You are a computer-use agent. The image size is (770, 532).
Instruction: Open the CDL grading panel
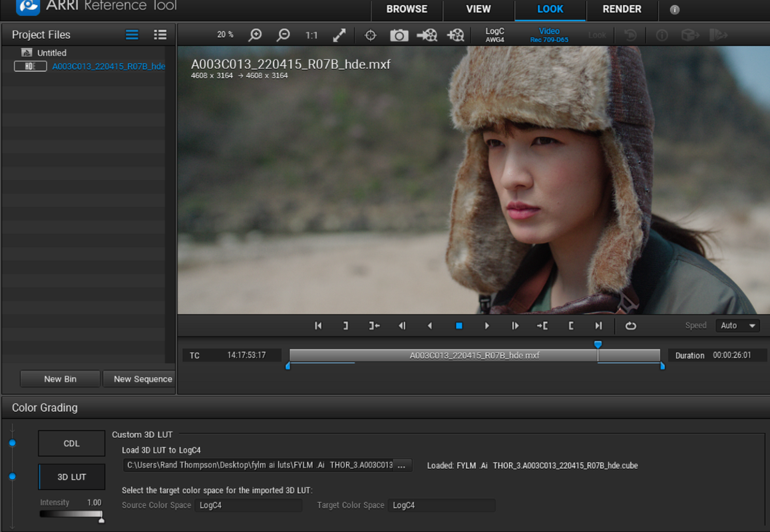click(72, 443)
